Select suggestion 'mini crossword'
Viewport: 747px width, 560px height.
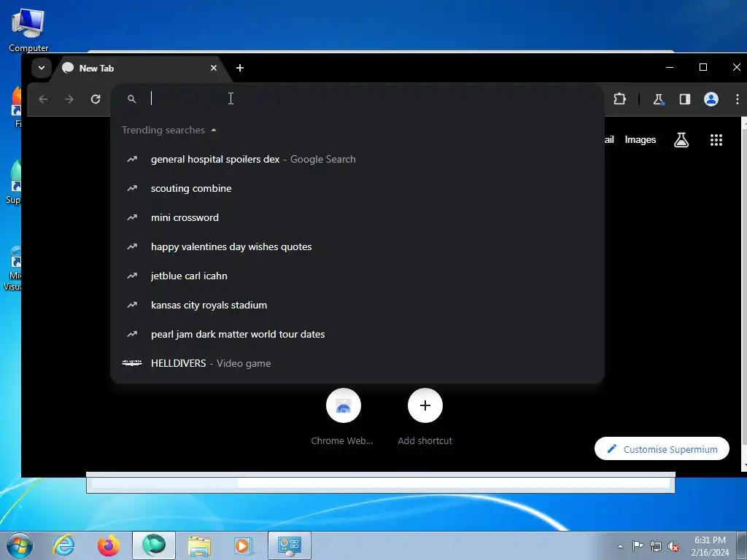coord(357,217)
